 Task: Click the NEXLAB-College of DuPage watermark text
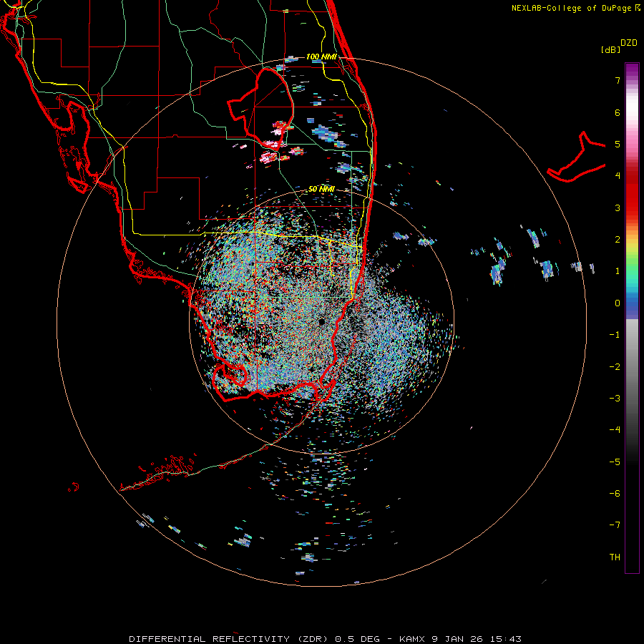coord(575,8)
